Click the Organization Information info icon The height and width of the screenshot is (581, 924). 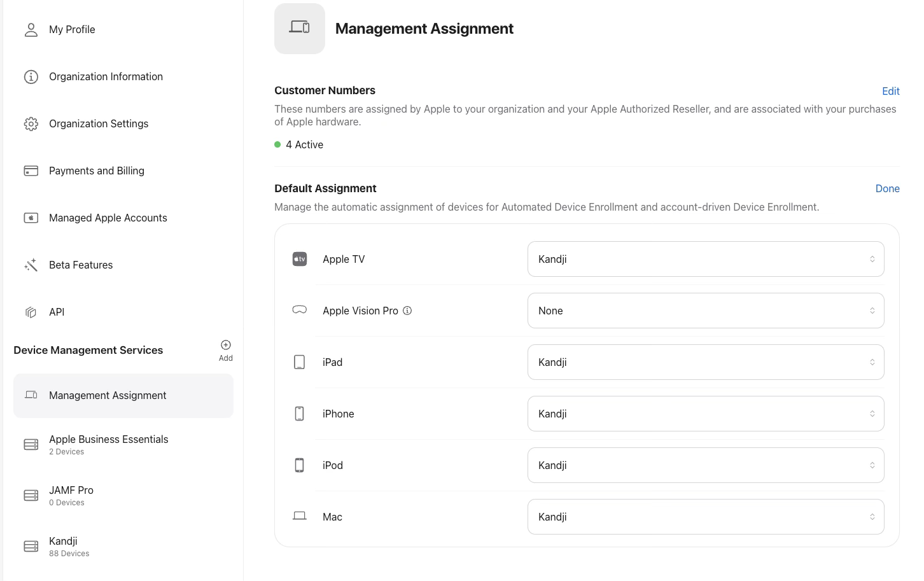pyautogui.click(x=31, y=76)
